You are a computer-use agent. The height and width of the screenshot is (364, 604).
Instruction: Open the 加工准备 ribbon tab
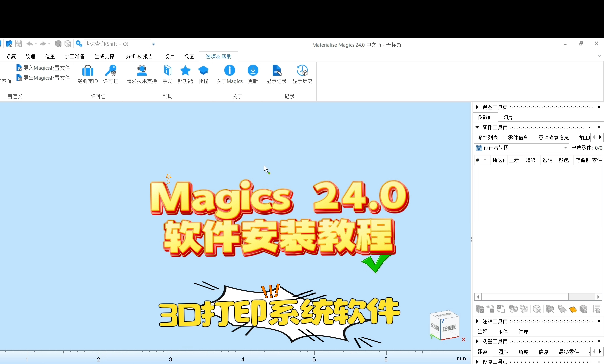75,56
